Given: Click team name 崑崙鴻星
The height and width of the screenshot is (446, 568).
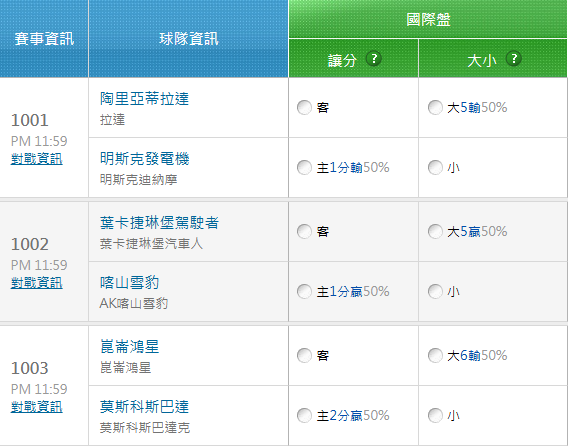Looking at the screenshot, I should pyautogui.click(x=129, y=346).
